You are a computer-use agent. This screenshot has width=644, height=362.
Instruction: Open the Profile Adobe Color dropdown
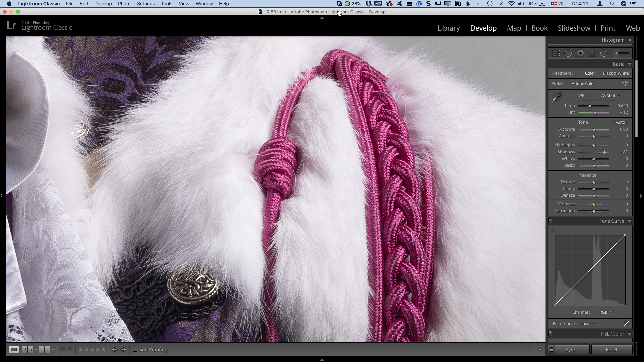pyautogui.click(x=586, y=84)
